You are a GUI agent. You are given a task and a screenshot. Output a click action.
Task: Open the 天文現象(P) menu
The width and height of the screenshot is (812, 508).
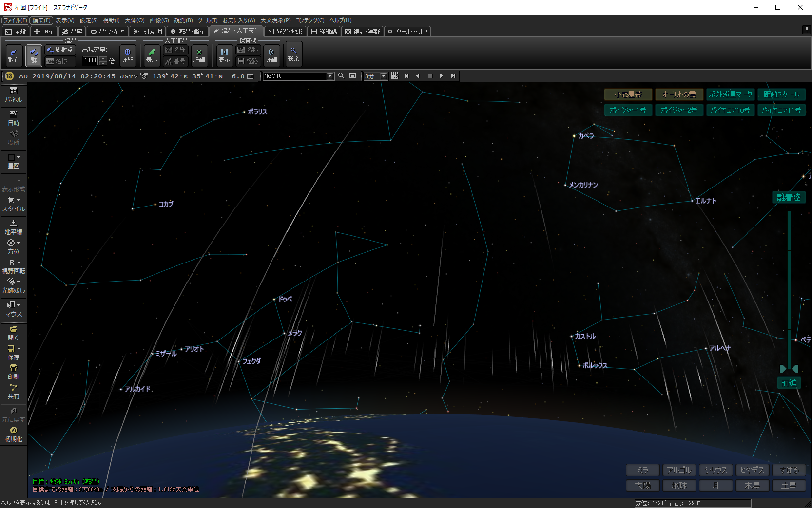(275, 20)
